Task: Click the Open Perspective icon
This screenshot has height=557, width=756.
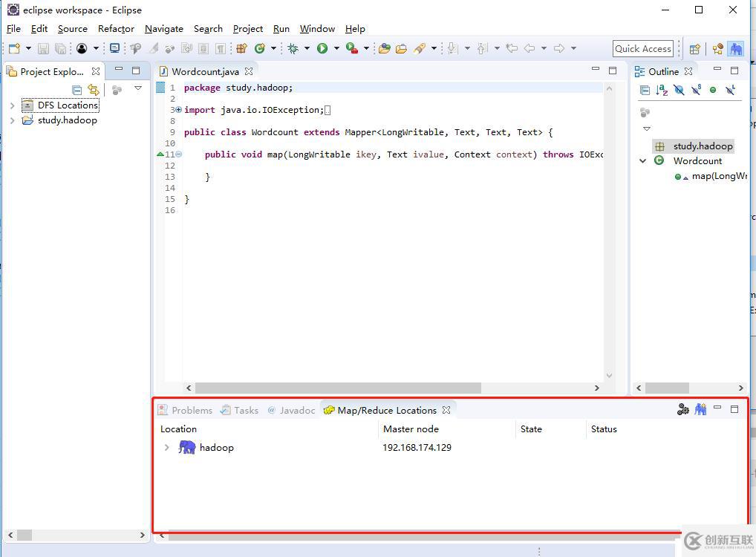Action: click(x=695, y=49)
